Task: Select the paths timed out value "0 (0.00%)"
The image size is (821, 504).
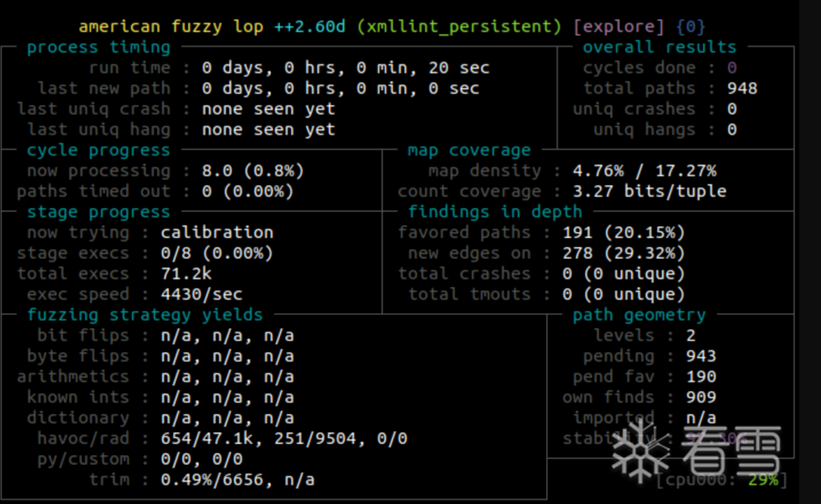Action: 248,191
